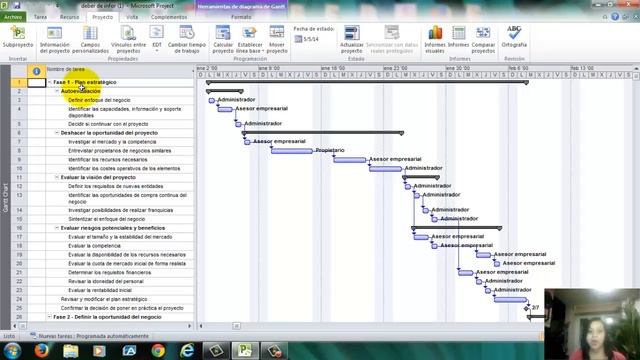Open File Explorer from taskbar

tap(70, 351)
